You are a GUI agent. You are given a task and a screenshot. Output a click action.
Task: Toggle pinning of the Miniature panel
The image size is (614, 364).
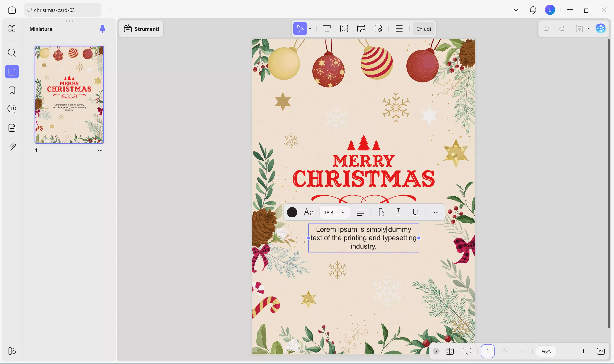click(x=102, y=29)
